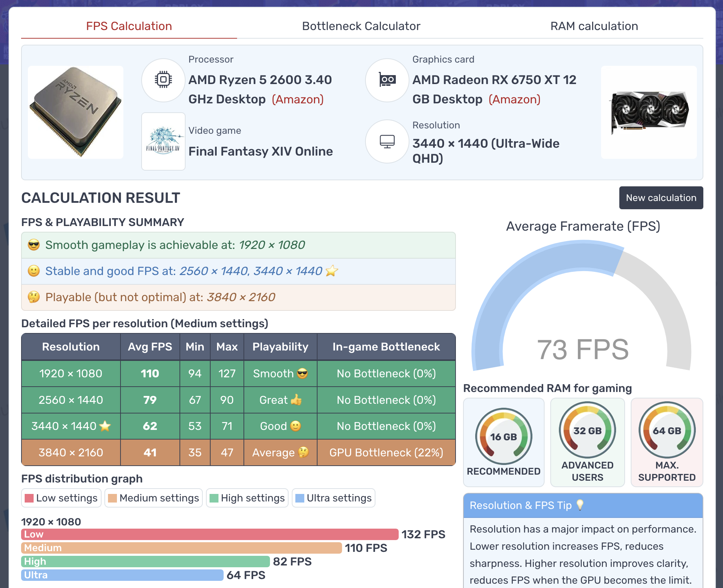Viewport: 723px width, 588px height.
Task: Open the RAM calculation tab
Action: [x=594, y=26]
